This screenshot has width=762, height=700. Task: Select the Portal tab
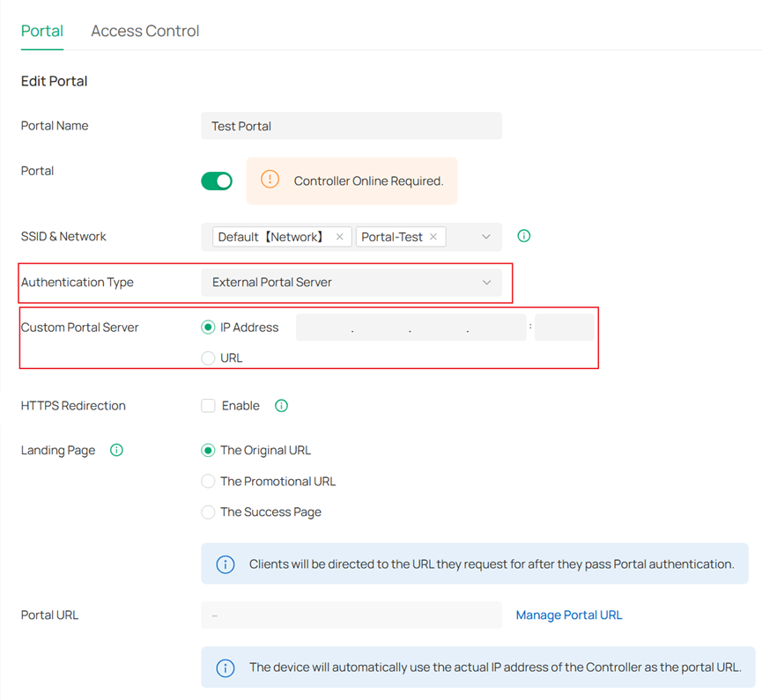click(x=42, y=31)
